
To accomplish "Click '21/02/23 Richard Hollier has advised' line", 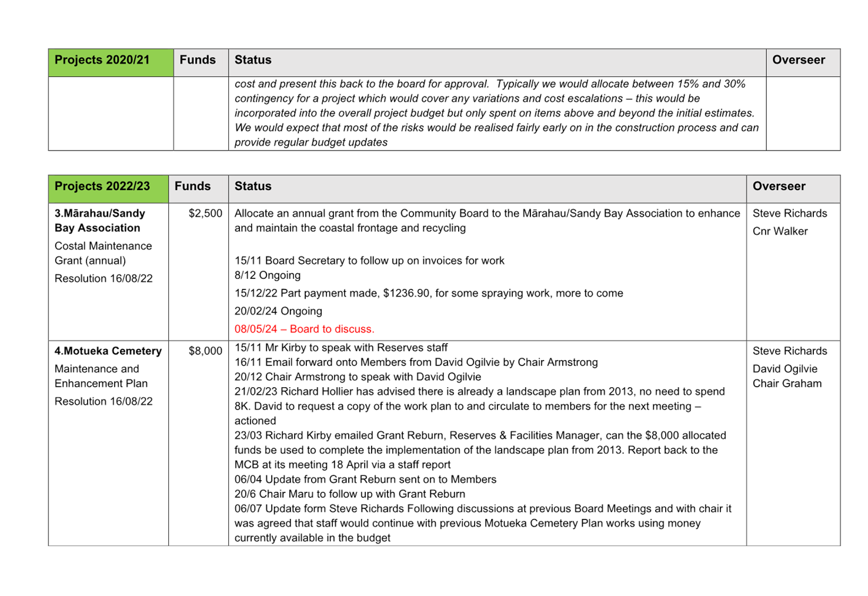I will [x=480, y=392].
